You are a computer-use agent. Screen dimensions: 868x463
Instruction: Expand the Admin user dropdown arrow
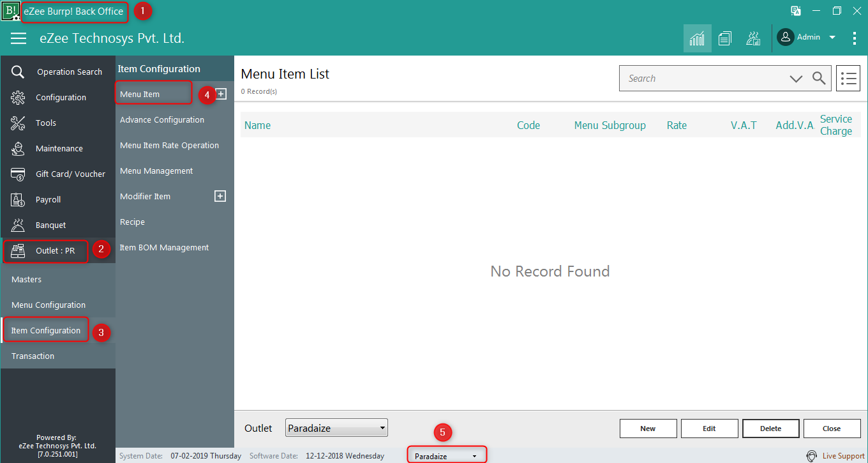(832, 37)
